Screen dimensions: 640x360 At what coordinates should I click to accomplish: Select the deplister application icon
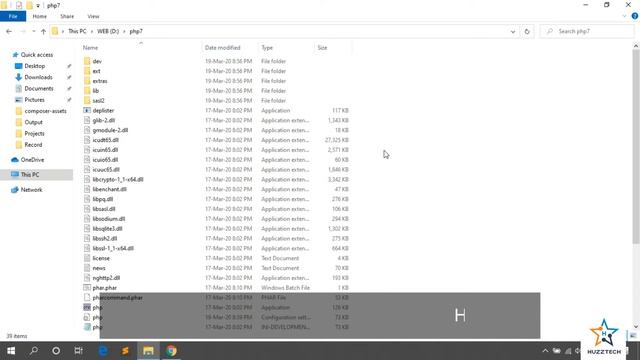tap(87, 110)
